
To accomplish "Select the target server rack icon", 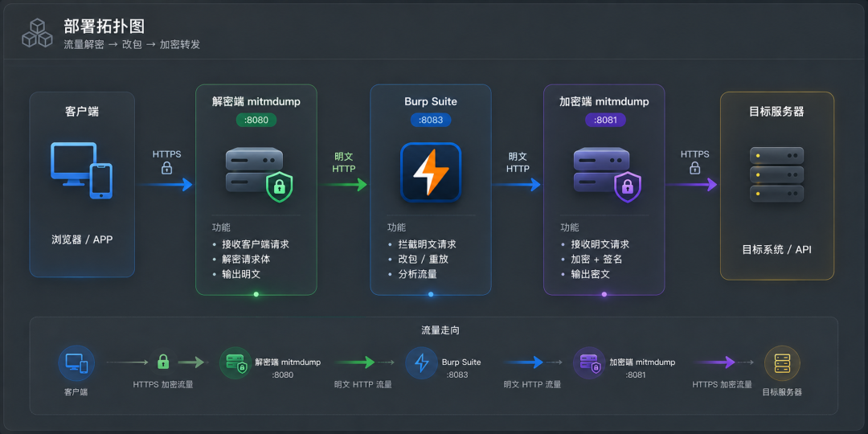I will (x=776, y=174).
